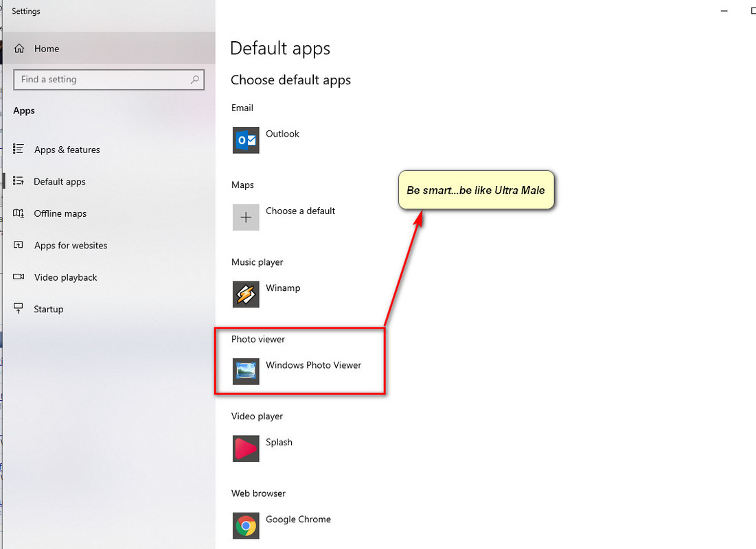Focus the Find a setting search box
This screenshot has width=756, height=549.
109,80
